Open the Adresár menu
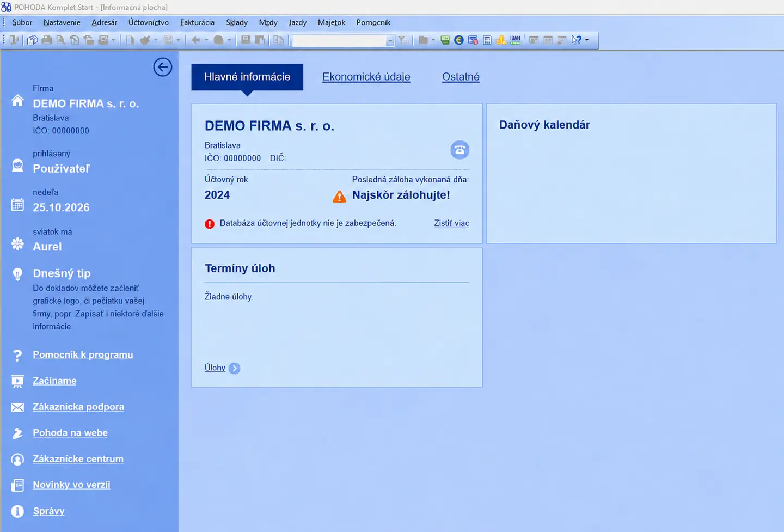The image size is (784, 532). 105,22
